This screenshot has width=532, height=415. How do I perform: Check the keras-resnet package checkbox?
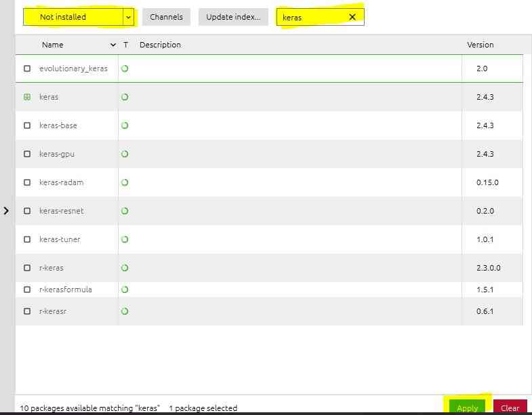point(27,211)
